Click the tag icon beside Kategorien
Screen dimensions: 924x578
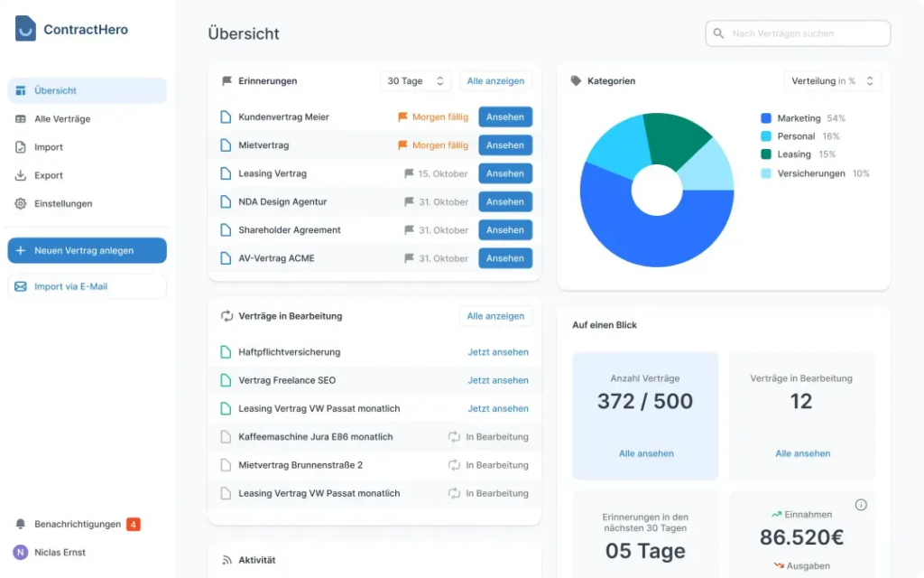pyautogui.click(x=574, y=80)
